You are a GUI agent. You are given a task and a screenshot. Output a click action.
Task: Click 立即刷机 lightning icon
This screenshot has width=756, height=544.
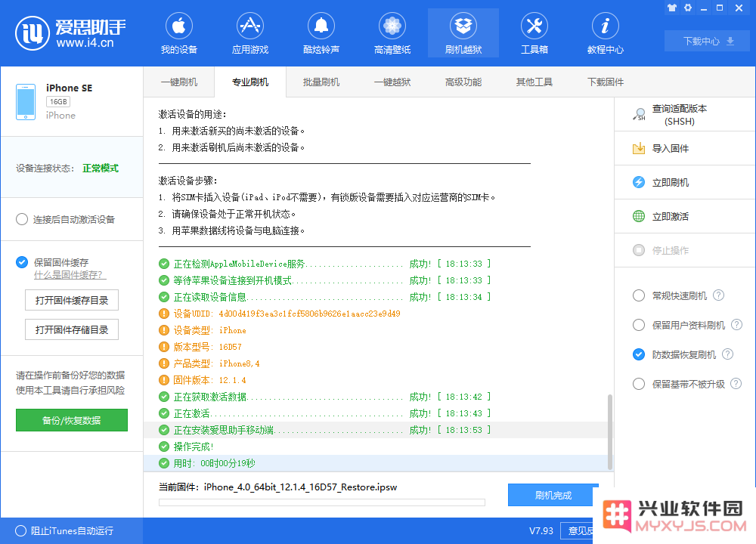coord(639,182)
